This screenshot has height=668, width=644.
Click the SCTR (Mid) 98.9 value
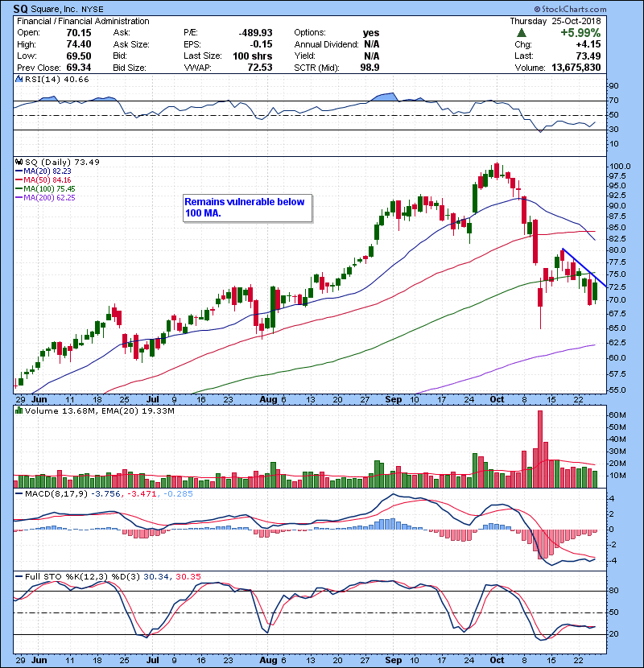click(370, 68)
